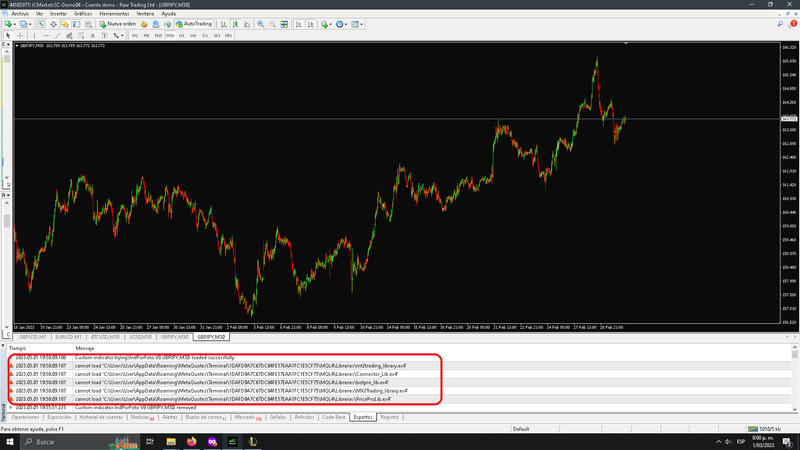Screen dimensions: 800x450
Task: Open the Operaciones terminal tab
Action: [x=26, y=417]
